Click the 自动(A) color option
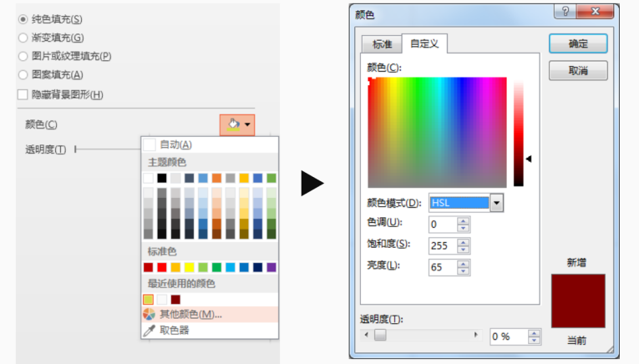This screenshot has height=364, width=639. 210,144
